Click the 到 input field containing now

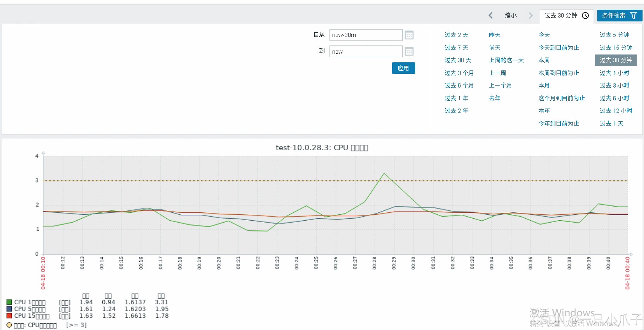click(x=365, y=52)
